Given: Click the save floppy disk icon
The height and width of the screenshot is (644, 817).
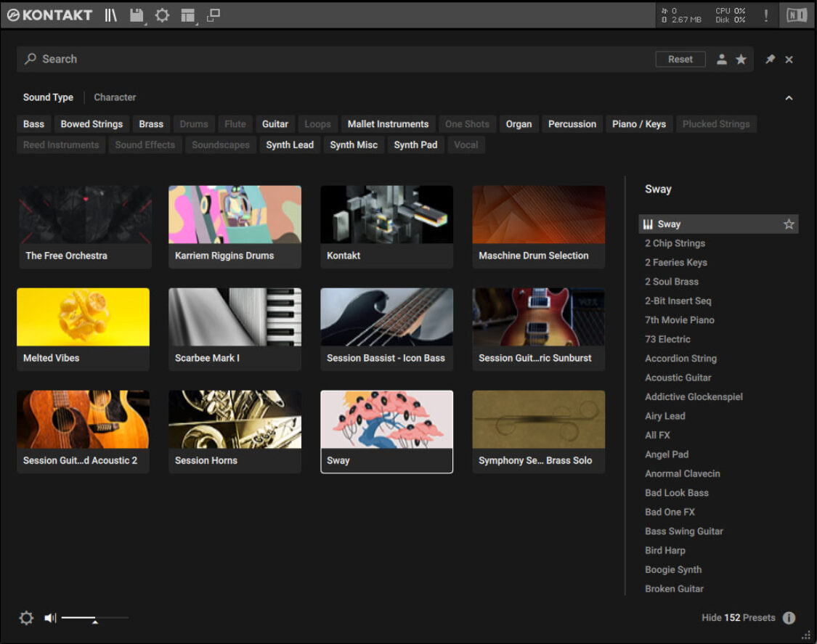Looking at the screenshot, I should (x=136, y=15).
